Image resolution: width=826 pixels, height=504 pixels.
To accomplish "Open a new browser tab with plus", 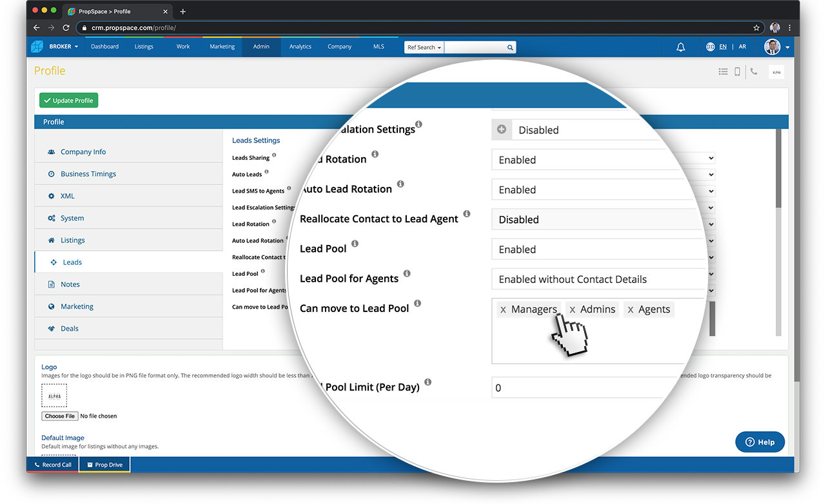I will pos(183,12).
